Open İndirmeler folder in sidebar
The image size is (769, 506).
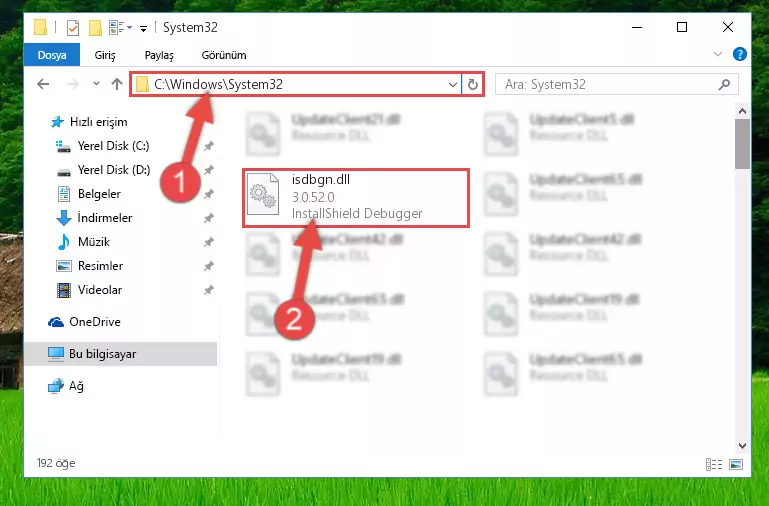pos(94,218)
